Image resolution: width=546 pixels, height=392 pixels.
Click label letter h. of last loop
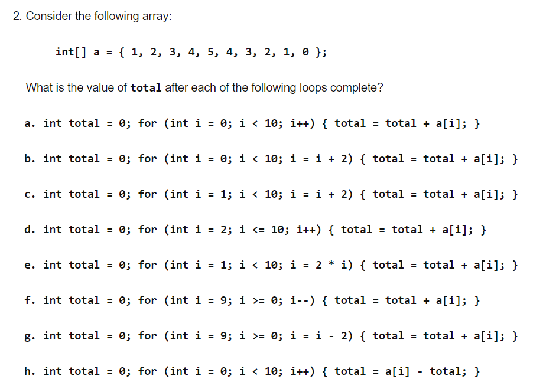pos(30,371)
